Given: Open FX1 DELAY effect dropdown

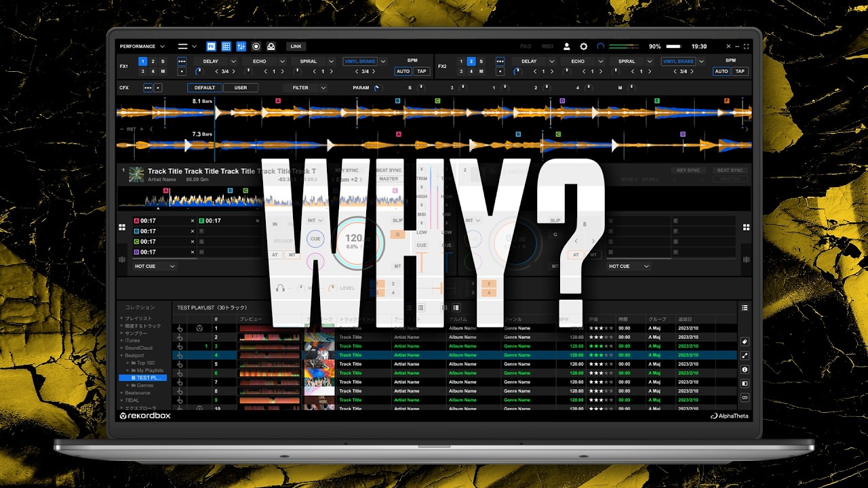Looking at the screenshot, I should (x=233, y=61).
